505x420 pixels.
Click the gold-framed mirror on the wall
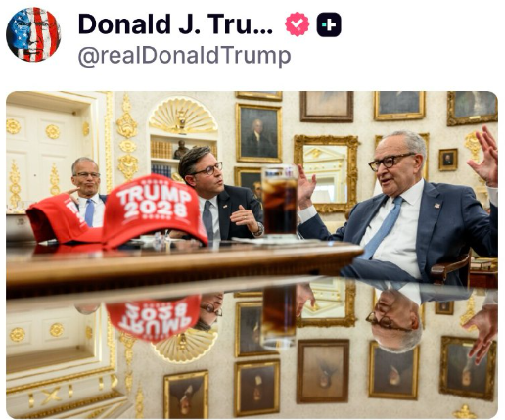[326, 173]
